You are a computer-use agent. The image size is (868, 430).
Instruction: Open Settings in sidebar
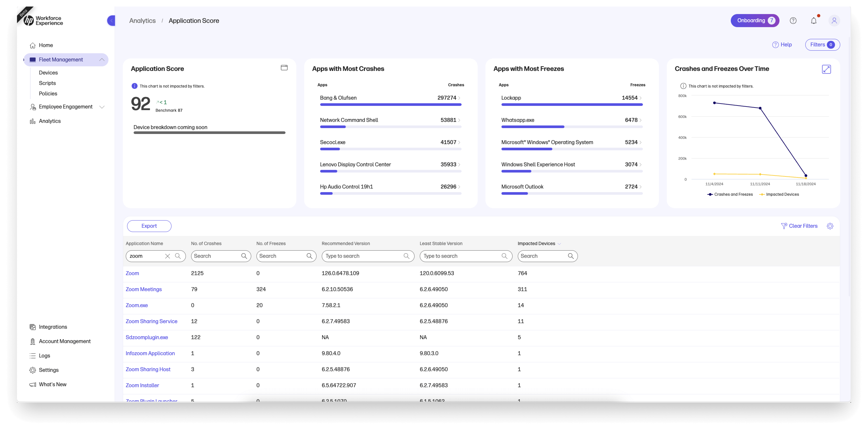pos(49,370)
